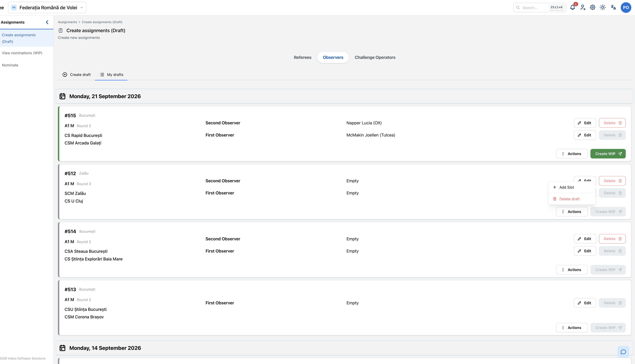Click the plus-circle icon of Create draft

[x=65, y=75]
